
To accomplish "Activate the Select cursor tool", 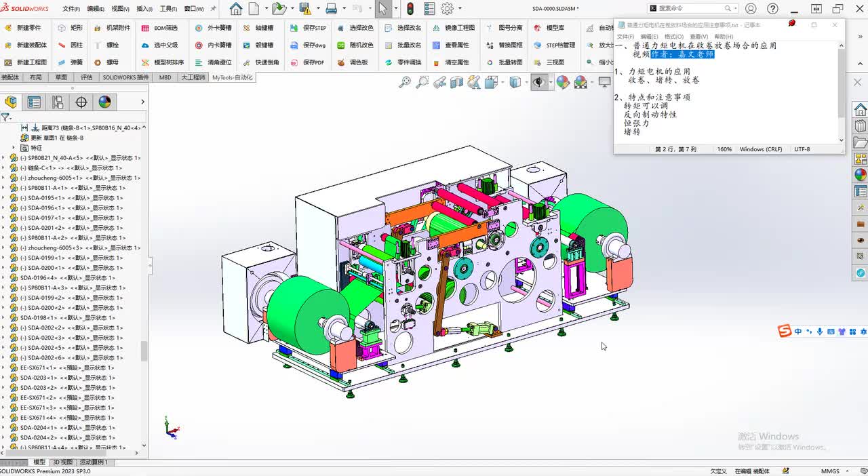I will click(383, 9).
